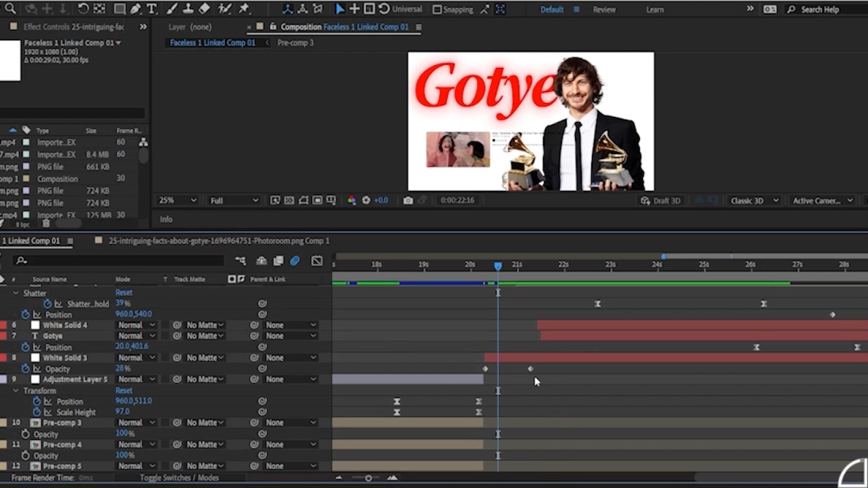The height and width of the screenshot is (488, 868).
Task: Switch to the Learn workspace
Action: point(655,9)
